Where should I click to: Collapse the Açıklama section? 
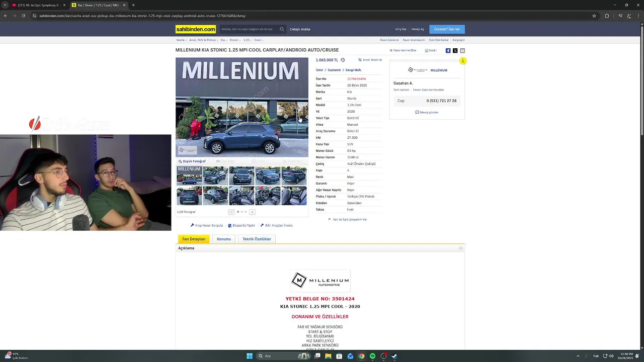pos(460,248)
